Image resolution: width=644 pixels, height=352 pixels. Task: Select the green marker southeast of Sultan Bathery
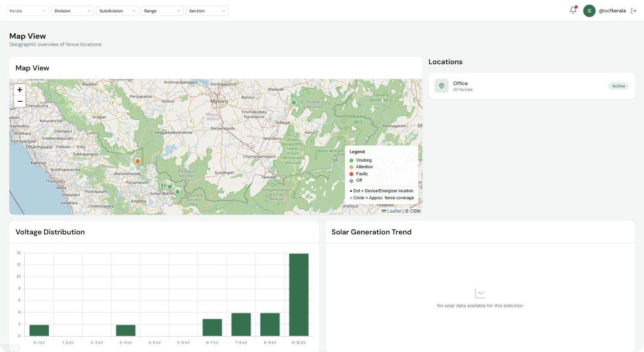pos(177,191)
